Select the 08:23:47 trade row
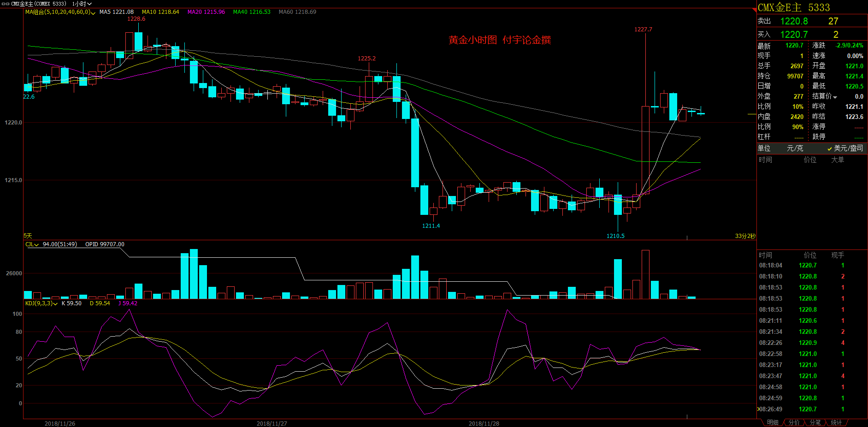The width and height of the screenshot is (868, 427). (812, 376)
